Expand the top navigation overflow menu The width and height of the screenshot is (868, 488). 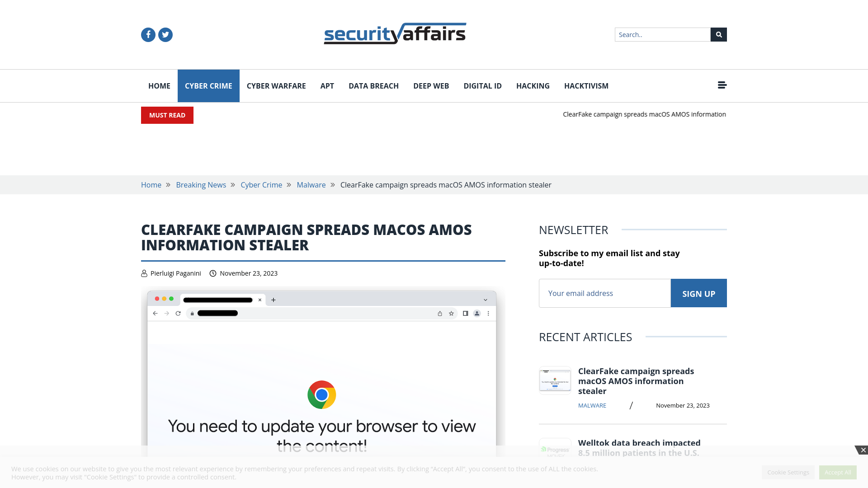[722, 84]
